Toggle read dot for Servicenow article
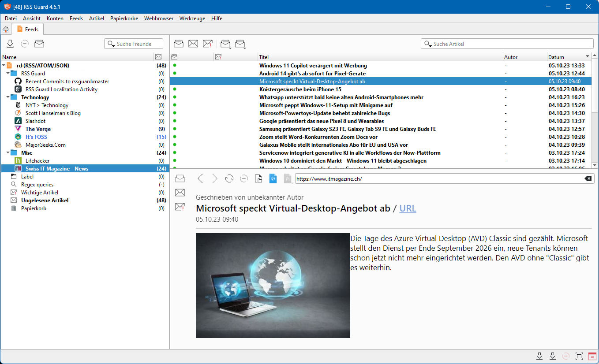The height and width of the screenshot is (364, 599). 175,152
